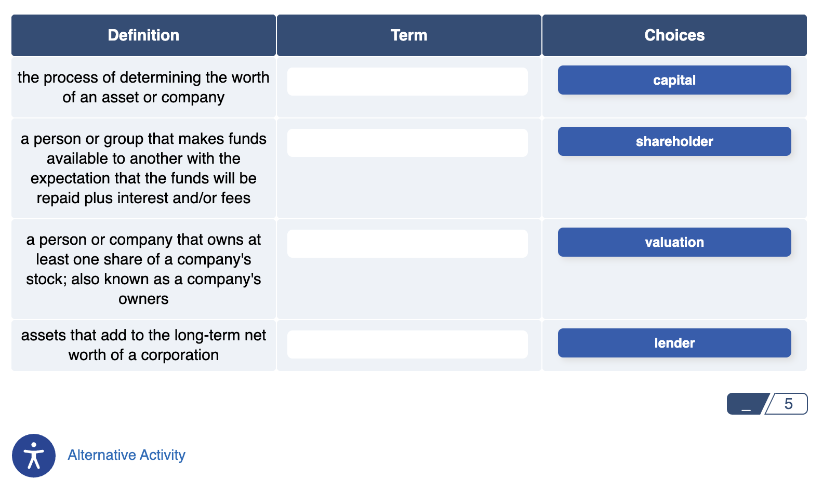Pick the valuation choice button

tap(674, 242)
